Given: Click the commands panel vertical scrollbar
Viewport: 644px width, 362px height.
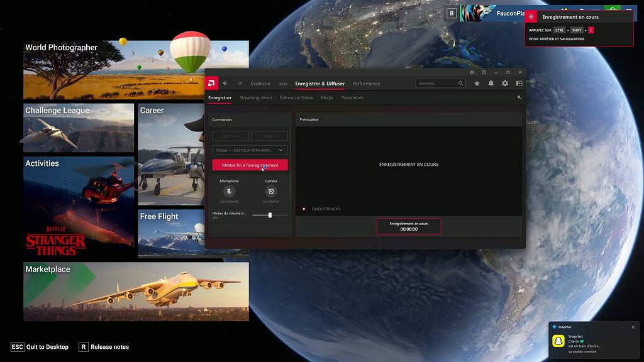Looking at the screenshot, I should coord(290,164).
